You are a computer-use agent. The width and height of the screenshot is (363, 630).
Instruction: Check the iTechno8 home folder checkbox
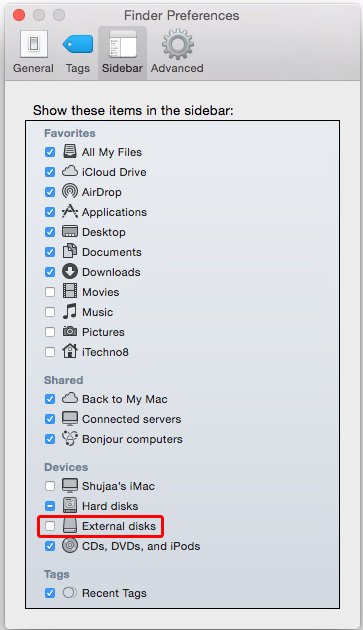50,352
